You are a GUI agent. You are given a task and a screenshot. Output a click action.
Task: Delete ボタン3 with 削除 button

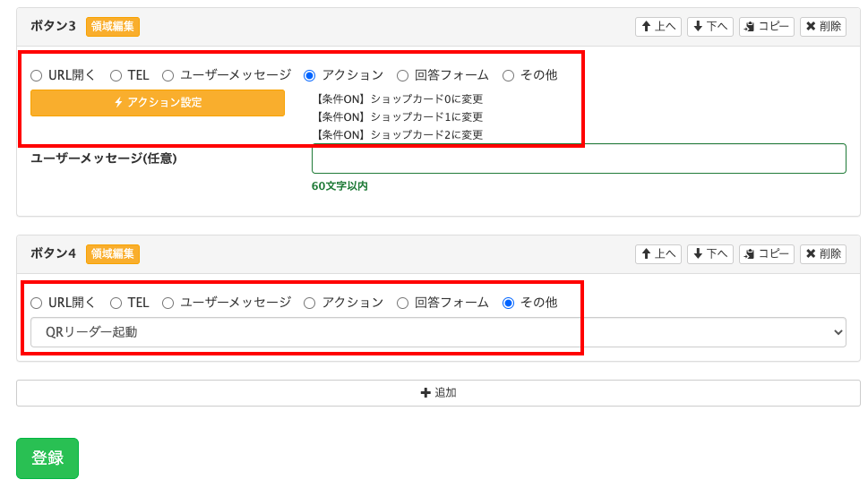click(x=823, y=27)
